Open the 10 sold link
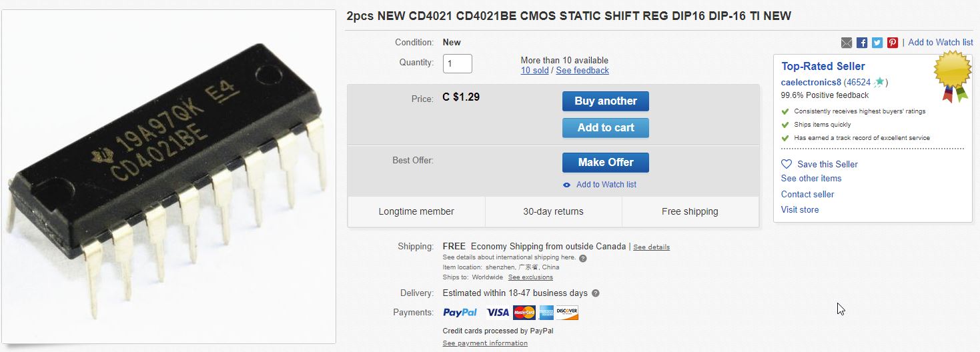This screenshot has width=980, height=352. pyautogui.click(x=535, y=70)
